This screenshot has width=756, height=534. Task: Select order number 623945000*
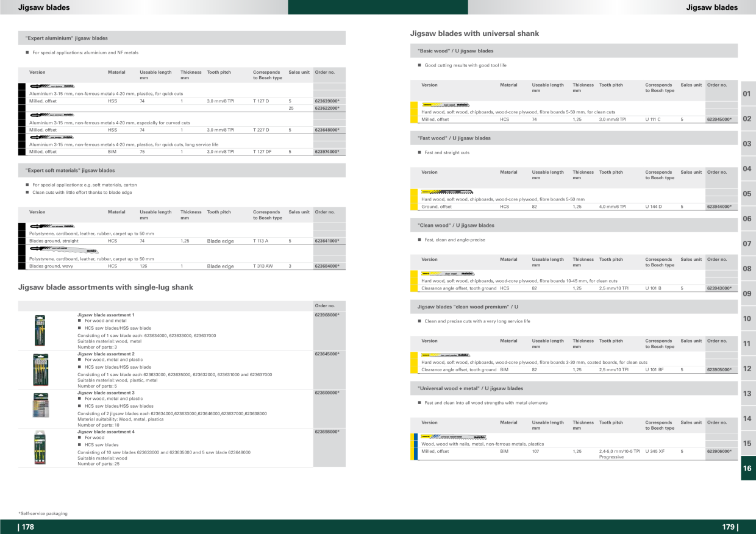tap(719, 120)
